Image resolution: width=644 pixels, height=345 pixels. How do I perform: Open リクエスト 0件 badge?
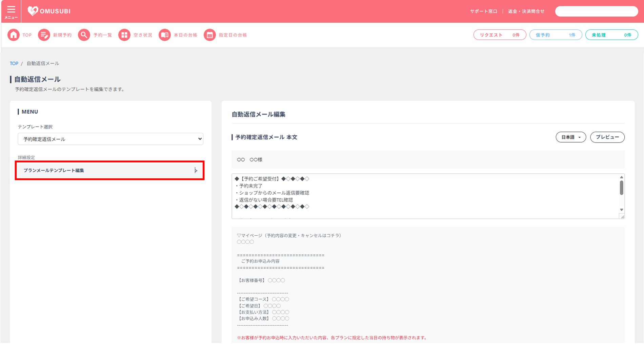(500, 35)
